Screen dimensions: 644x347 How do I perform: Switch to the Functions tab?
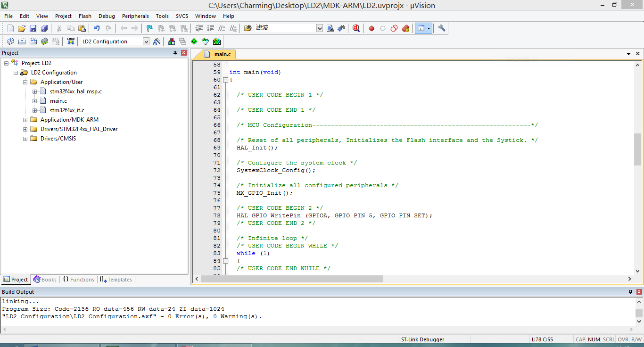click(78, 279)
